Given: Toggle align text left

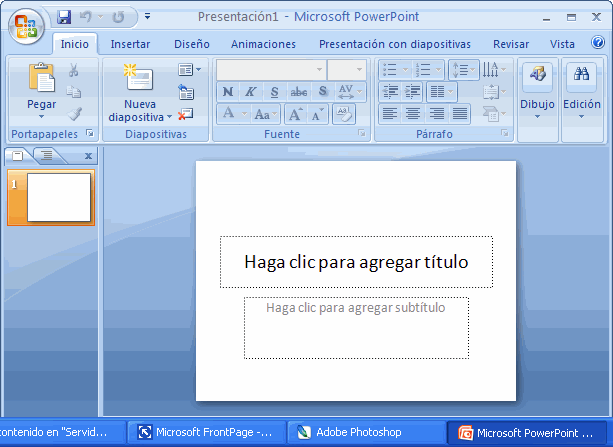Looking at the screenshot, I should pyautogui.click(x=390, y=114).
